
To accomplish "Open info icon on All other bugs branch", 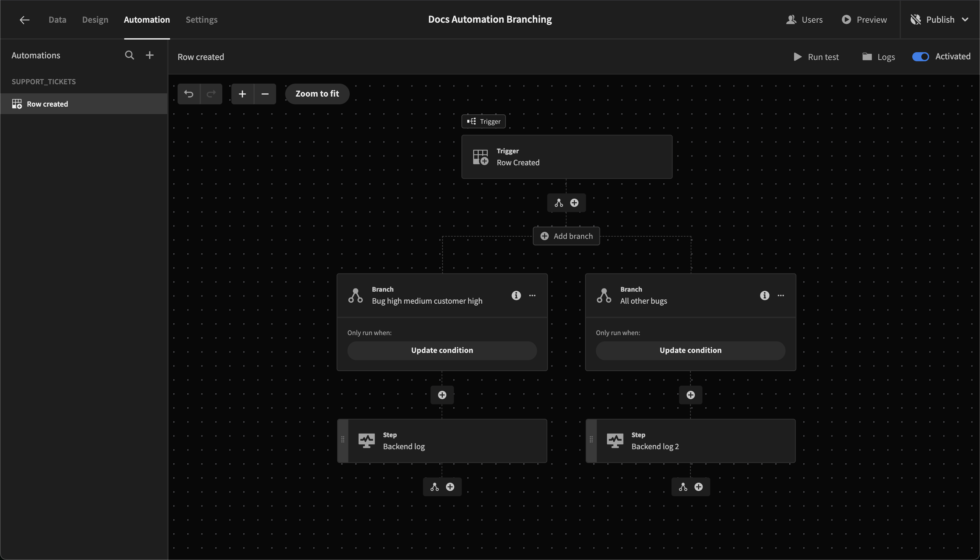I will pos(764,295).
